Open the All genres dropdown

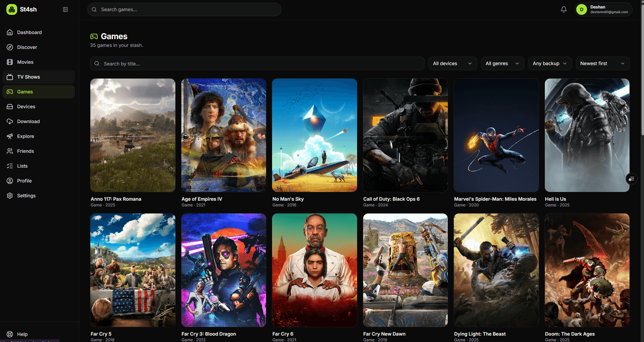coord(502,63)
